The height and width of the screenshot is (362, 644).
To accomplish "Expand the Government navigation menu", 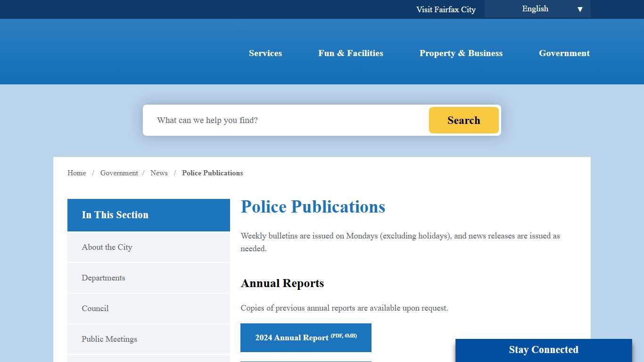I will (x=564, y=53).
